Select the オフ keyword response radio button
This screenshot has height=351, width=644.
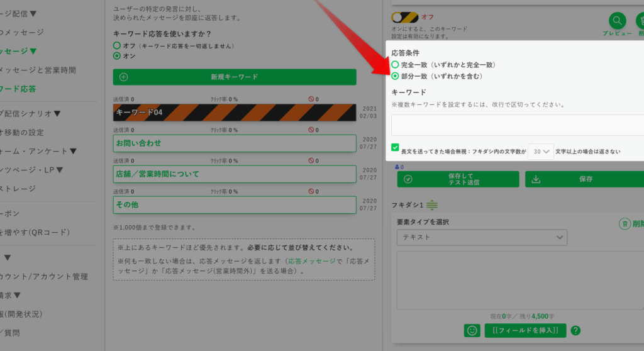point(117,46)
